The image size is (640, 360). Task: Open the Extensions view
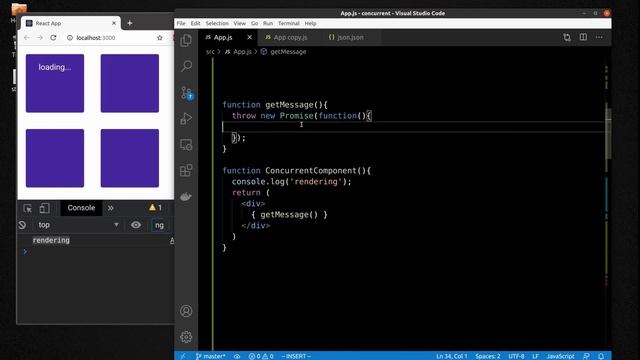(186, 171)
